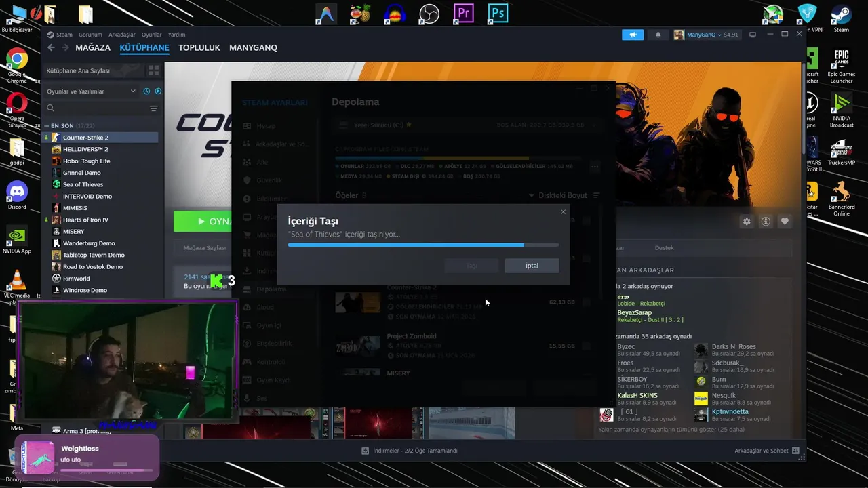Open BeyazSarap friend entry
868x488 pixels.
(634, 313)
